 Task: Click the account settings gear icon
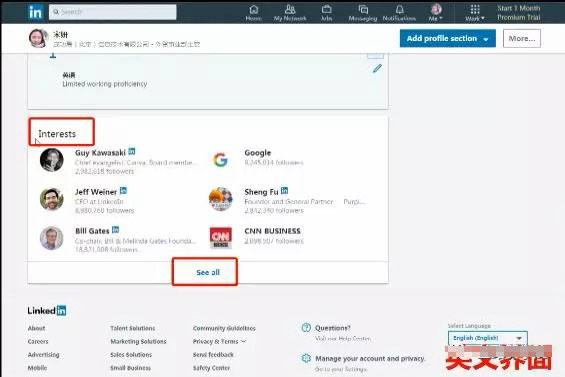pos(306,358)
